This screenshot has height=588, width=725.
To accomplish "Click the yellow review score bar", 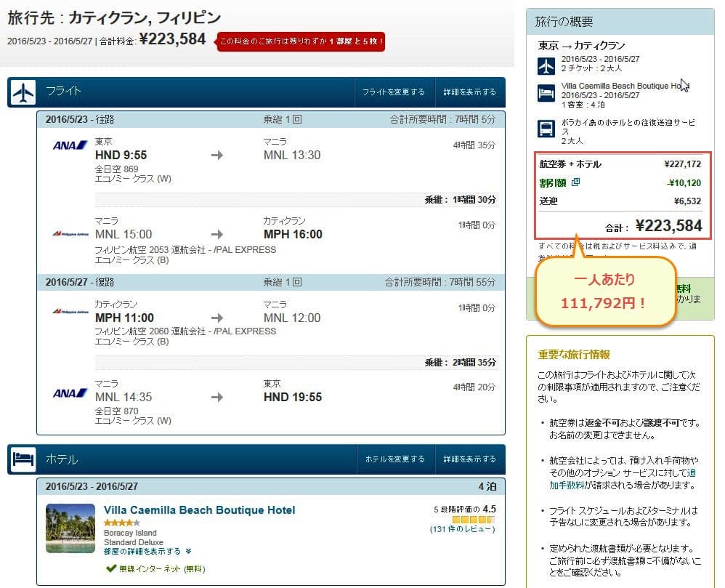I will pos(474,520).
